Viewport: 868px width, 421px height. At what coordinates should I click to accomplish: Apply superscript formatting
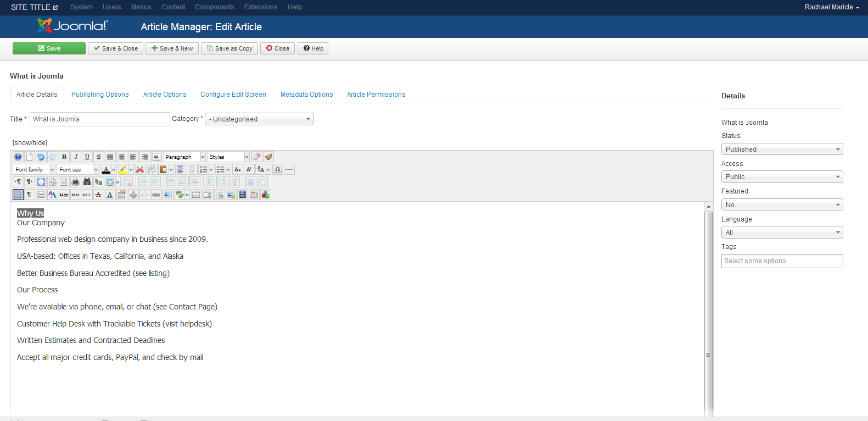pyautogui.click(x=249, y=169)
